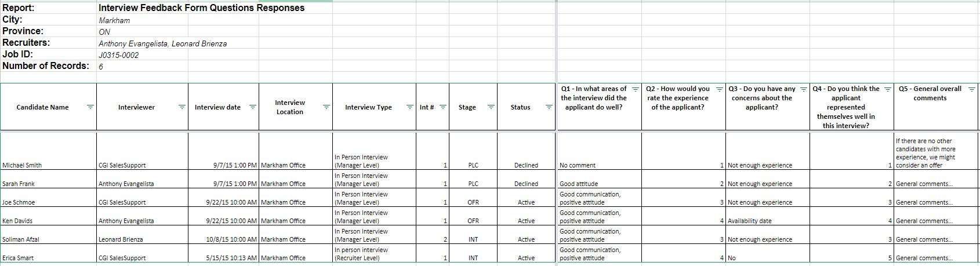This screenshot has height=266, width=980.
Task: Open the Interview date filter dropdown
Action: click(252, 107)
